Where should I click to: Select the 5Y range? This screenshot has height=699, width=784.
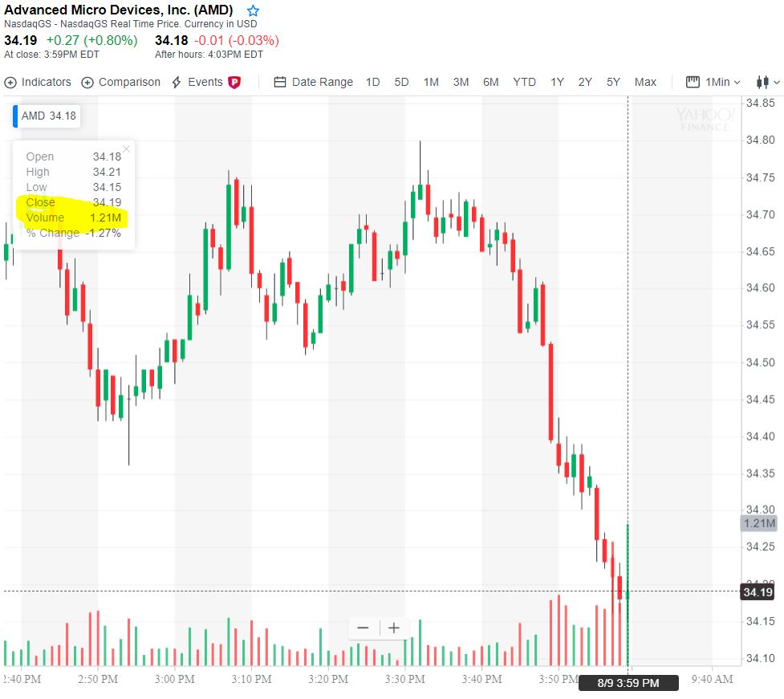click(613, 82)
